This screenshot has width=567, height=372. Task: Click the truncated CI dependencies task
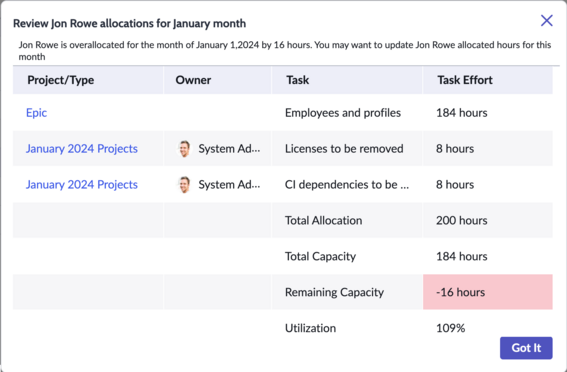347,184
